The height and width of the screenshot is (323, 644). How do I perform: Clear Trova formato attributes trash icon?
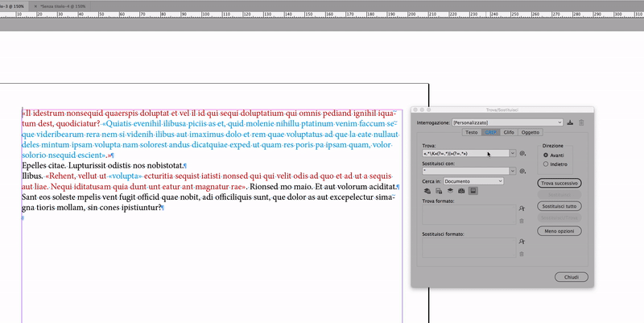pyautogui.click(x=522, y=221)
